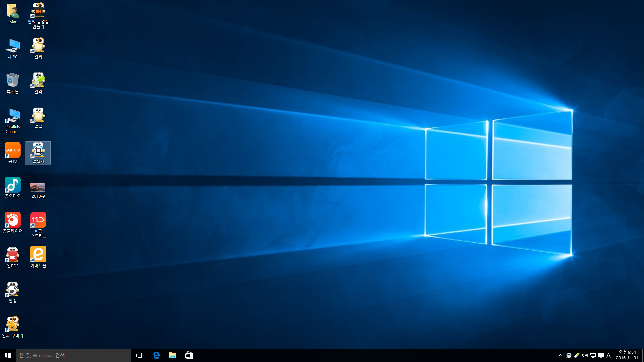Click the Windows search box
Image resolution: width=644 pixels, height=362 pixels.
click(74, 355)
